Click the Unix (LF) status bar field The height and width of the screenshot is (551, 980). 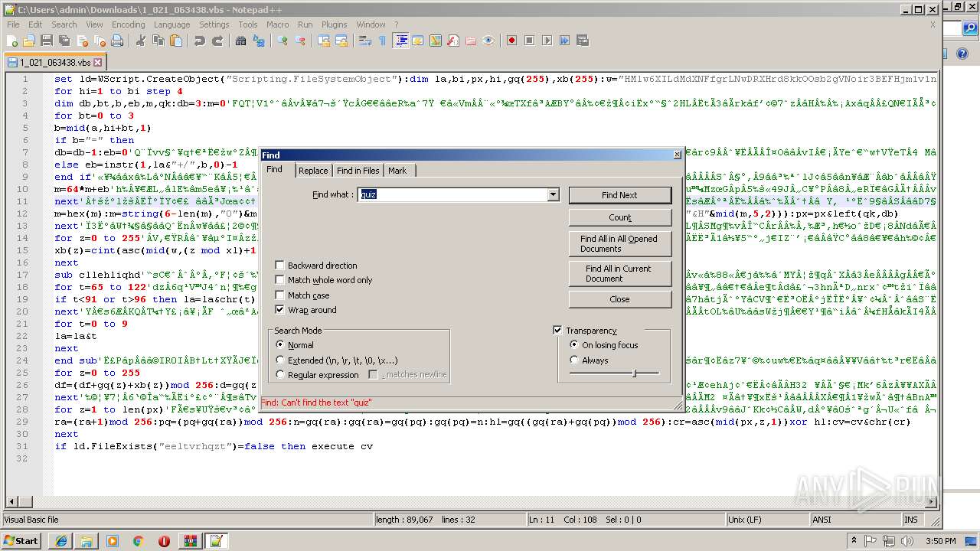tap(768, 520)
